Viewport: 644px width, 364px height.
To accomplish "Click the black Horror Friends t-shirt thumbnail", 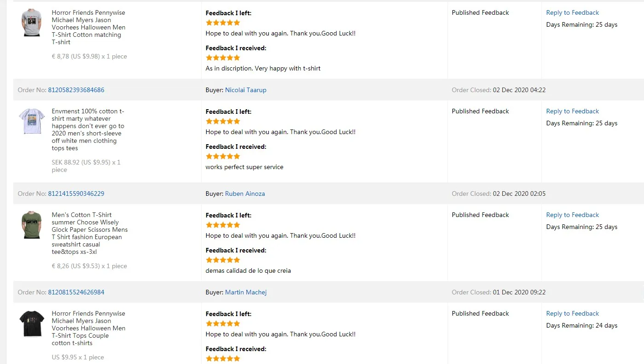I will click(x=32, y=323).
